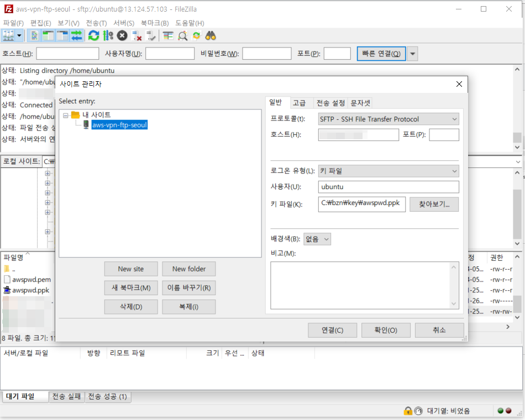Open the 서버(S) menu
Screen dimensions: 525x420
(124, 23)
